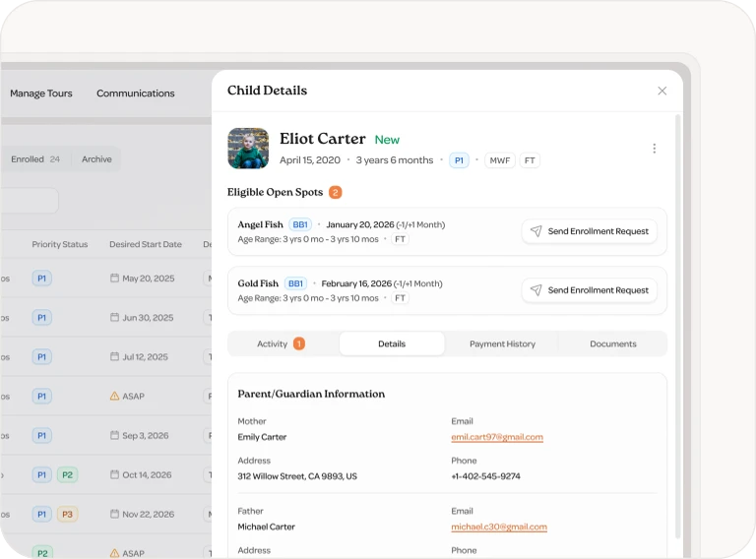Click the father's name Michael Carter
The height and width of the screenshot is (559, 756).
point(266,527)
